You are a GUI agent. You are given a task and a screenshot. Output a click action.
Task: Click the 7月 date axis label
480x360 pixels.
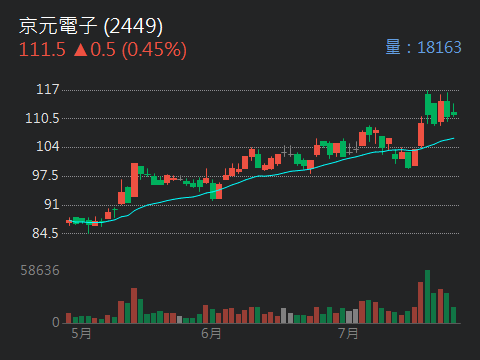(x=348, y=333)
